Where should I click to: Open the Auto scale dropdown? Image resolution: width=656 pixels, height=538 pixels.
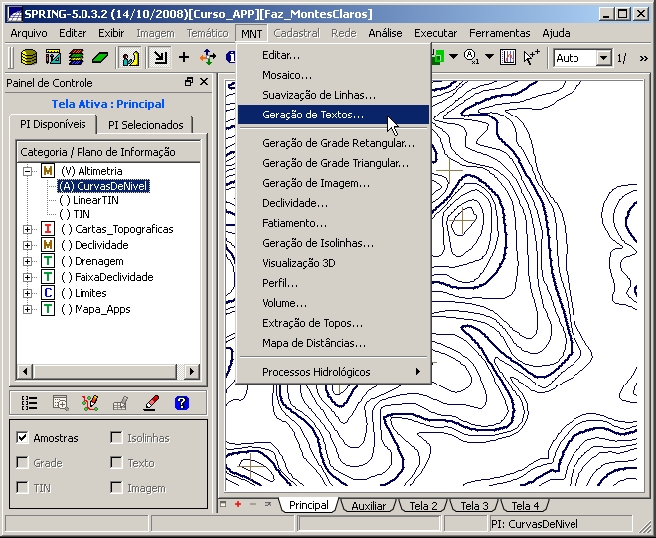pyautogui.click(x=603, y=58)
